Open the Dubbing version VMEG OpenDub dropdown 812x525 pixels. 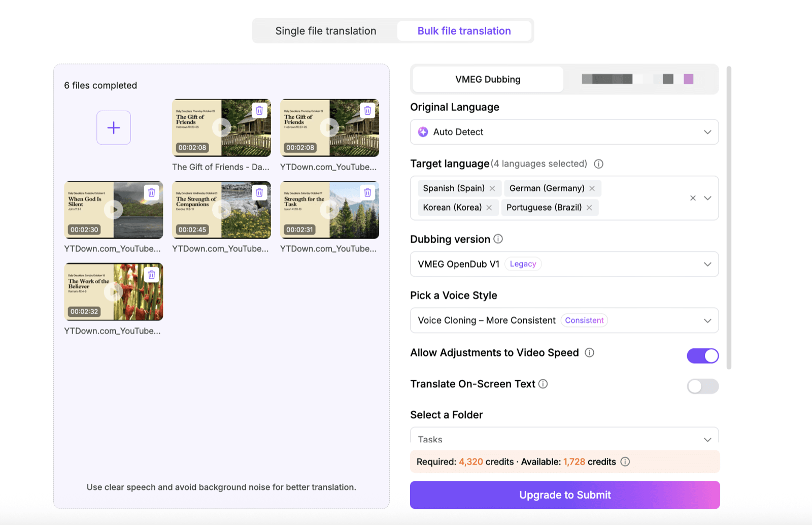point(564,264)
